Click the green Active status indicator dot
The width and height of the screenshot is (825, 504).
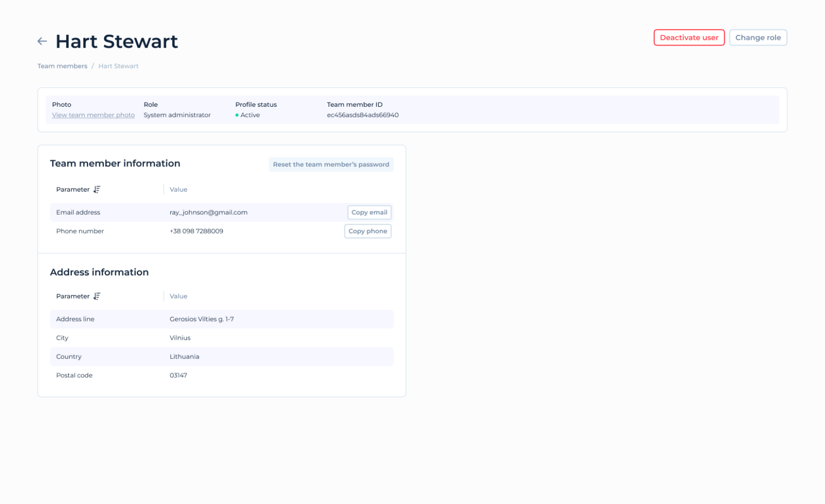tap(237, 115)
